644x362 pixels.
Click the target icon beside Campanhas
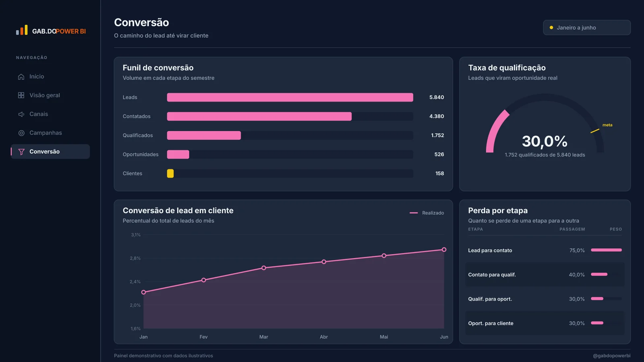point(21,133)
